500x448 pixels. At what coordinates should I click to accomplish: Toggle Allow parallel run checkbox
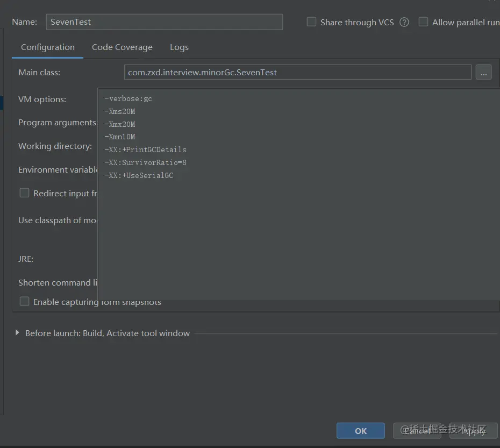pos(423,22)
